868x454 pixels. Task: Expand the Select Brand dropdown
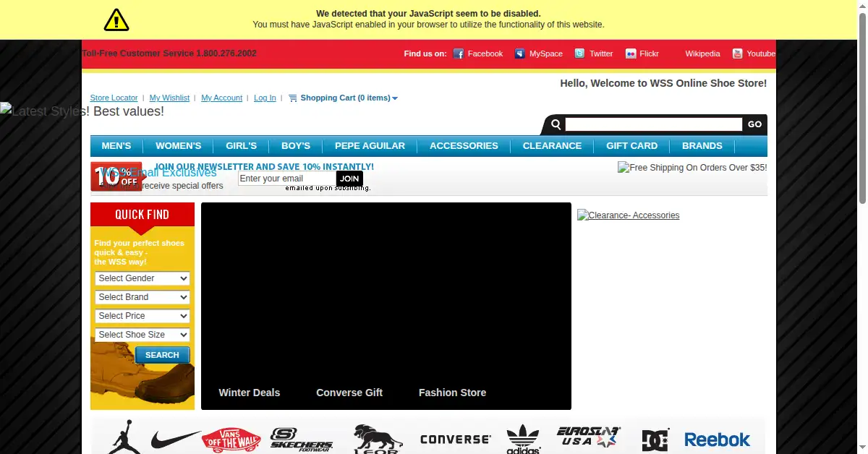[142, 297]
